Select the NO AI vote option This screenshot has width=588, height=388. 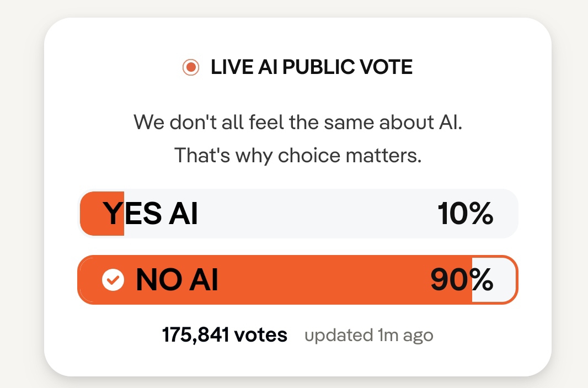(298, 280)
